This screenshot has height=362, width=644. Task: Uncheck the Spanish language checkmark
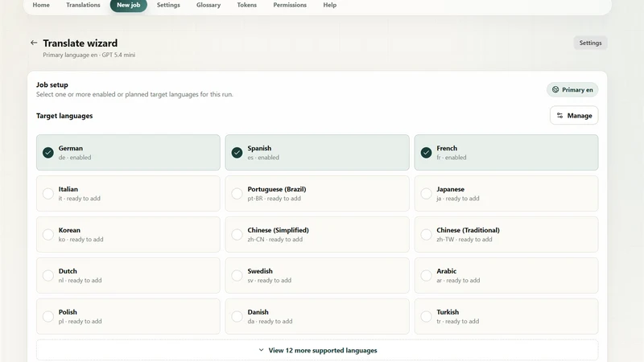237,153
